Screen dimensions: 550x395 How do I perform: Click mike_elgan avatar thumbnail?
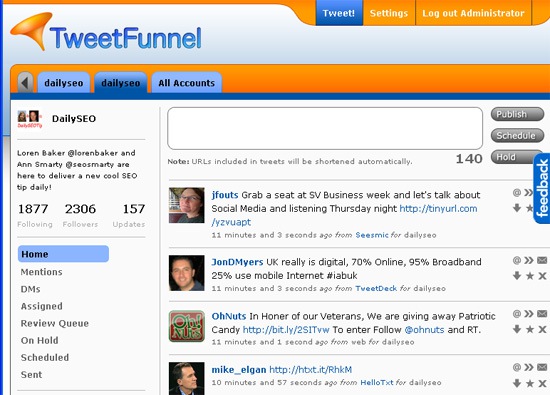click(x=187, y=379)
